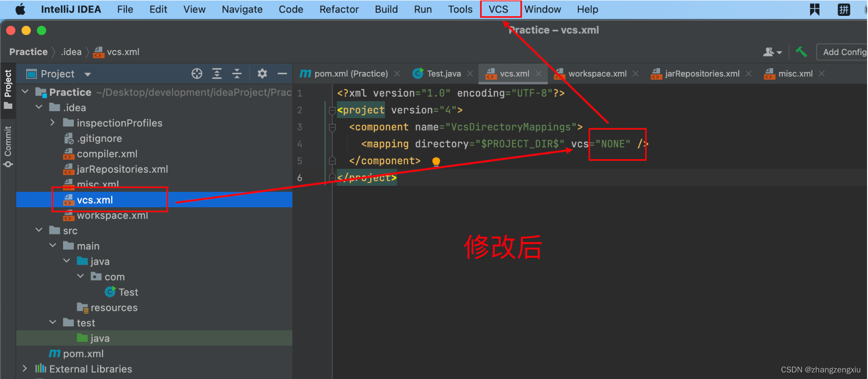Viewport: 868px width, 379px height.
Task: Click "VcsDirectoryMappings" name value in editor
Action: [511, 127]
